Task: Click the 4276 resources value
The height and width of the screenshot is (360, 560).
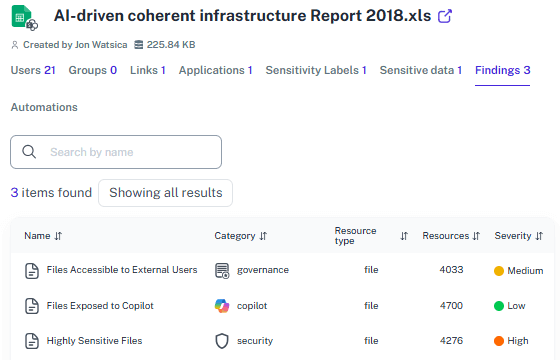Action: click(451, 341)
